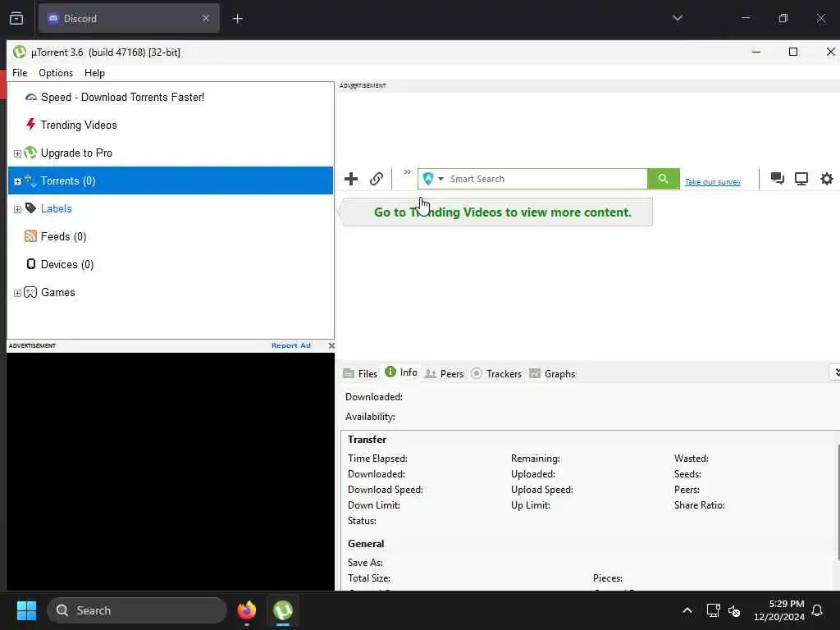The width and height of the screenshot is (840, 630).
Task: Click the remote monitor icon in toolbar
Action: (801, 178)
